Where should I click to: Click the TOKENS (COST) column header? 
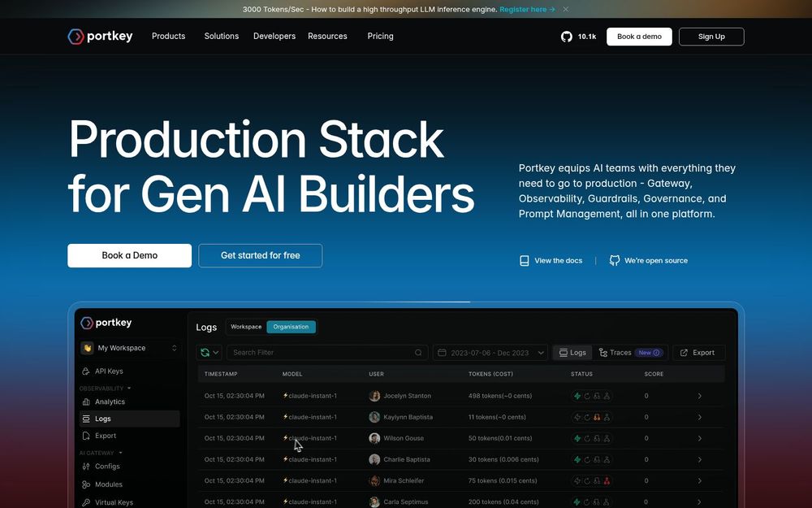pyautogui.click(x=491, y=374)
